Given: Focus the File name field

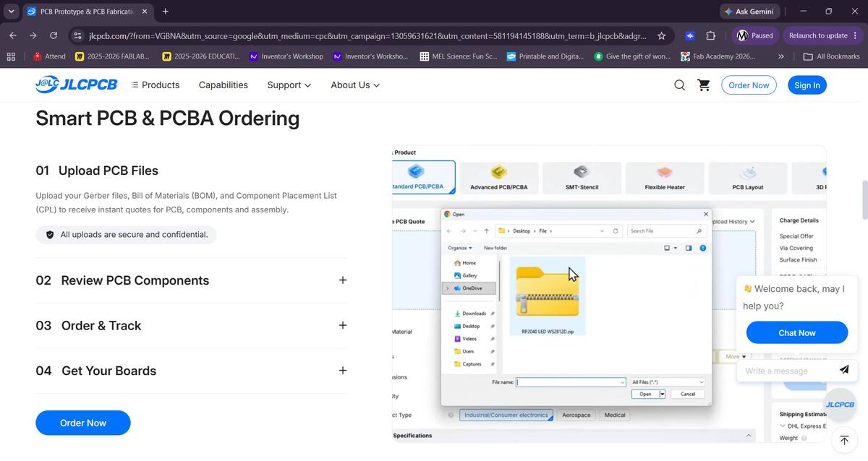Looking at the screenshot, I should 571,382.
